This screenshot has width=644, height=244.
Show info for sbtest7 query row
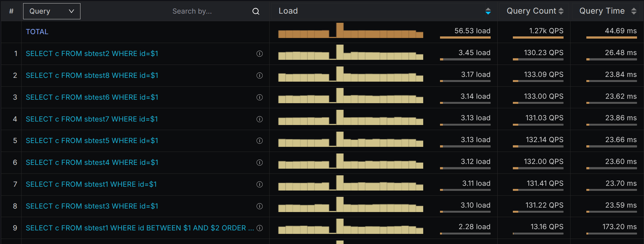[x=259, y=119]
